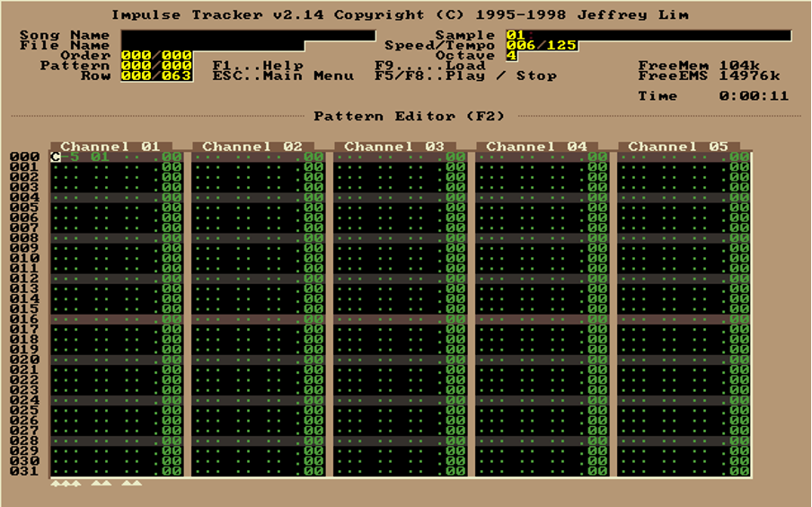Click row number 031
The height and width of the screenshot is (507, 812).
point(24,471)
